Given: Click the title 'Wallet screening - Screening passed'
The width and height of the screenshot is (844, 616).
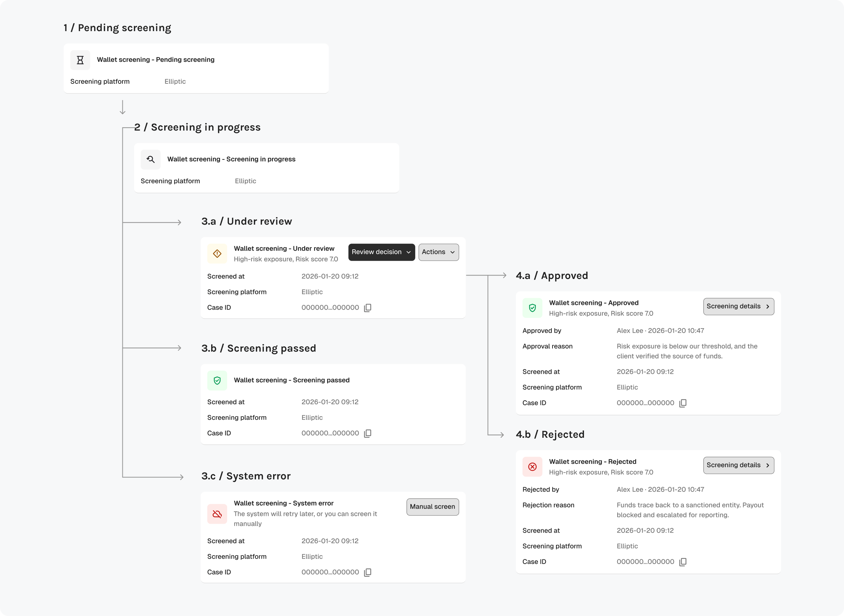Looking at the screenshot, I should click(292, 380).
